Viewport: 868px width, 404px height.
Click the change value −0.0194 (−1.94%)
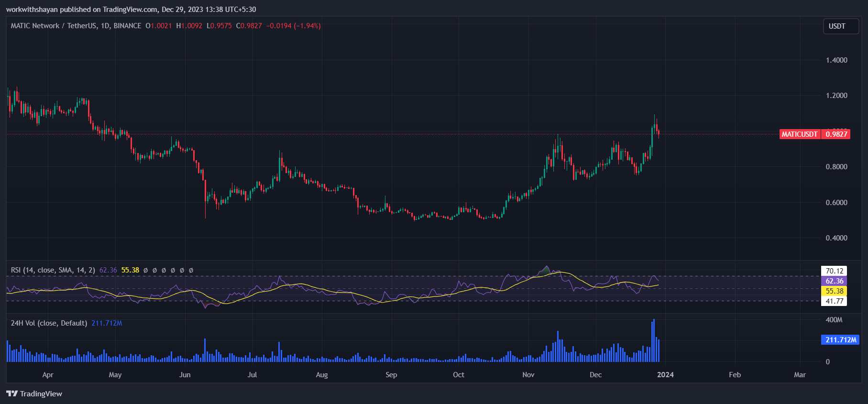click(293, 26)
